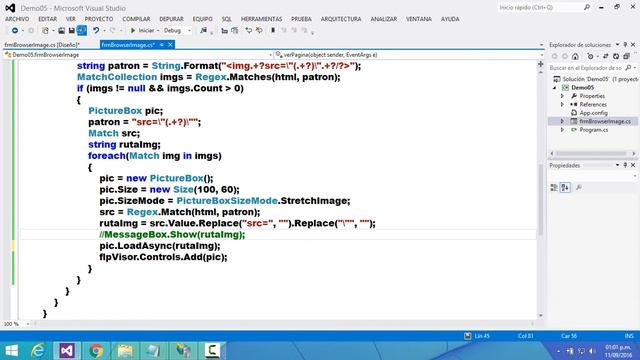Comment out selected lines using the toolbar icon
The height and width of the screenshot is (360, 640).
click(x=249, y=31)
